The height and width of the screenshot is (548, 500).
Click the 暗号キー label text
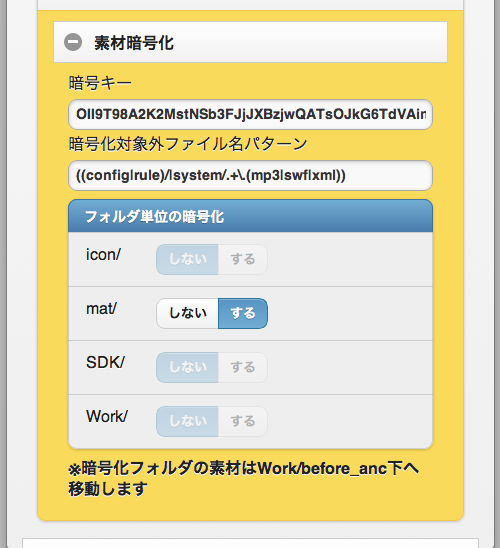(100, 83)
